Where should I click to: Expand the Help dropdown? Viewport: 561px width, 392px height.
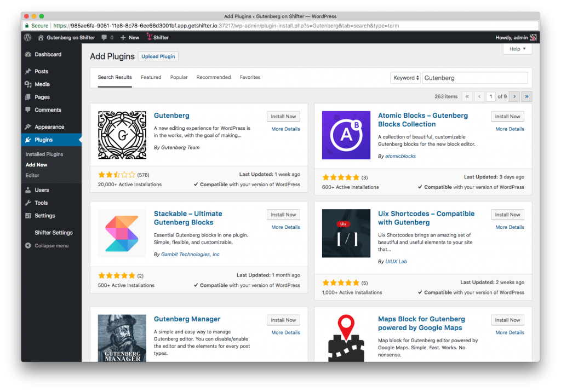click(x=517, y=49)
